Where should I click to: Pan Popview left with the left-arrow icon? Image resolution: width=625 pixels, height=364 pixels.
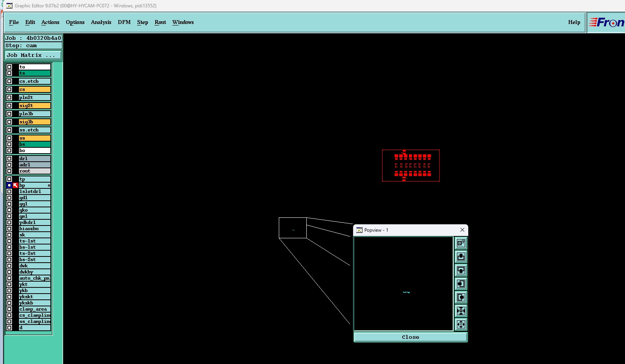pos(461,284)
